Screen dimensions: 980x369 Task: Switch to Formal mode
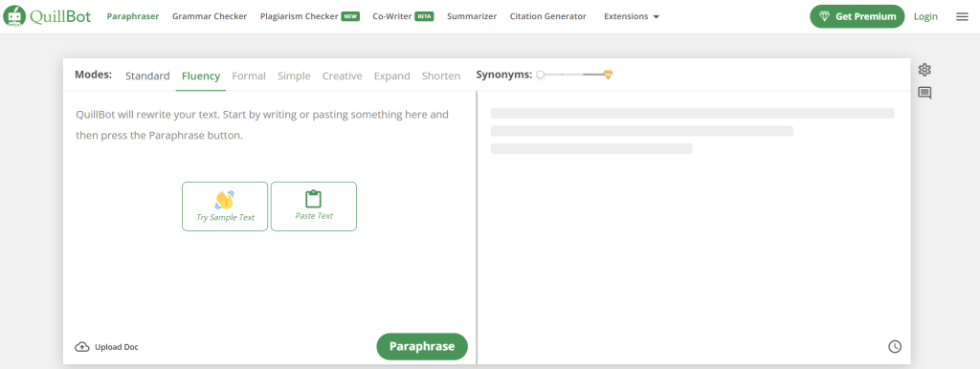pyautogui.click(x=249, y=76)
